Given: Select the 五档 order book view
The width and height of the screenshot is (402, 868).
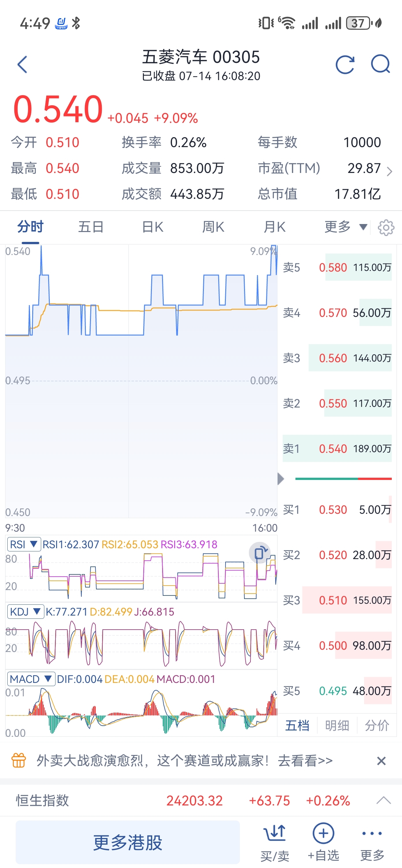Looking at the screenshot, I should click(297, 725).
